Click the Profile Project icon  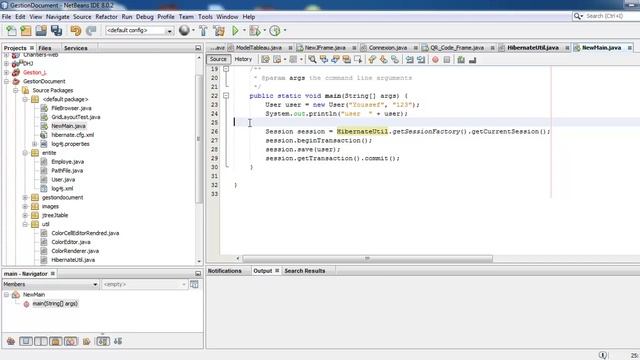275,31
